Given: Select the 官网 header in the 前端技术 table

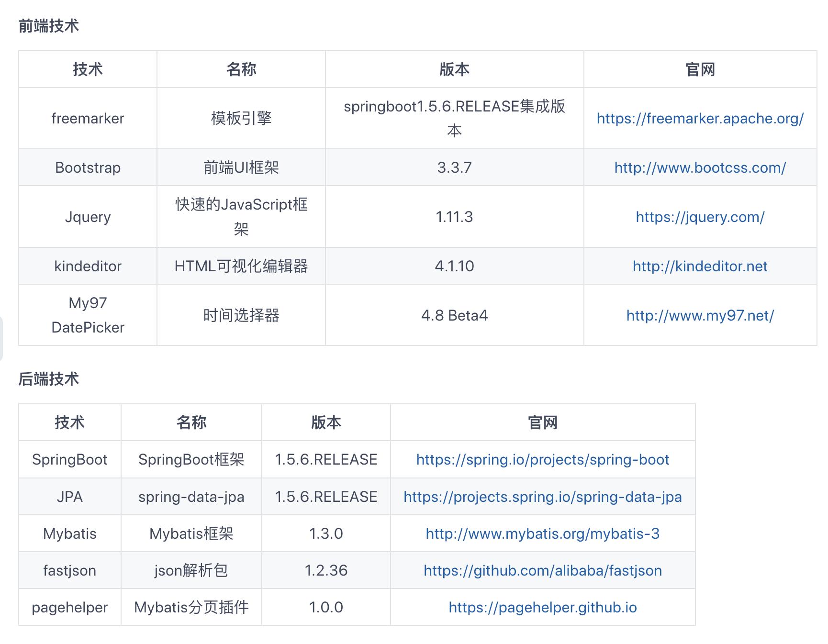Looking at the screenshot, I should tap(700, 69).
